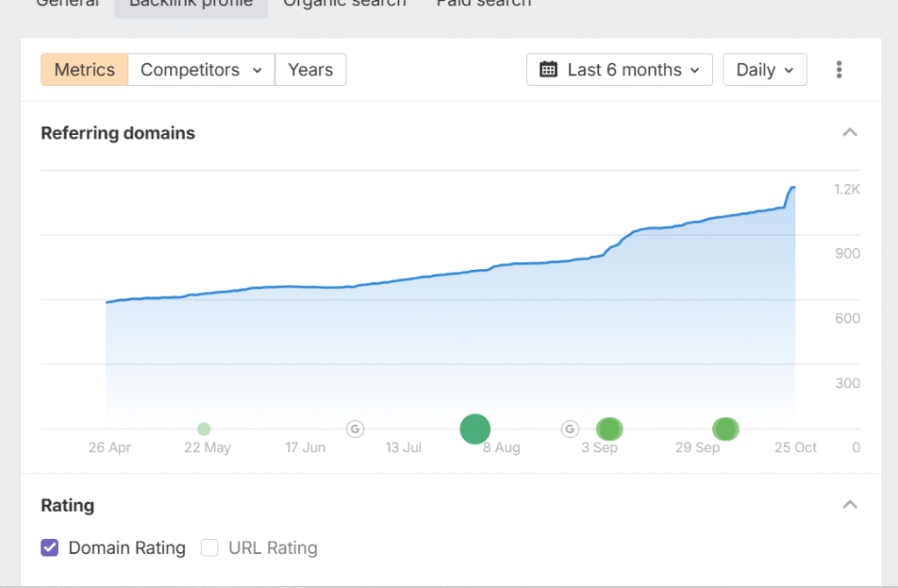Open the three-dot more options menu
Screen dimensions: 898x588
click(839, 70)
